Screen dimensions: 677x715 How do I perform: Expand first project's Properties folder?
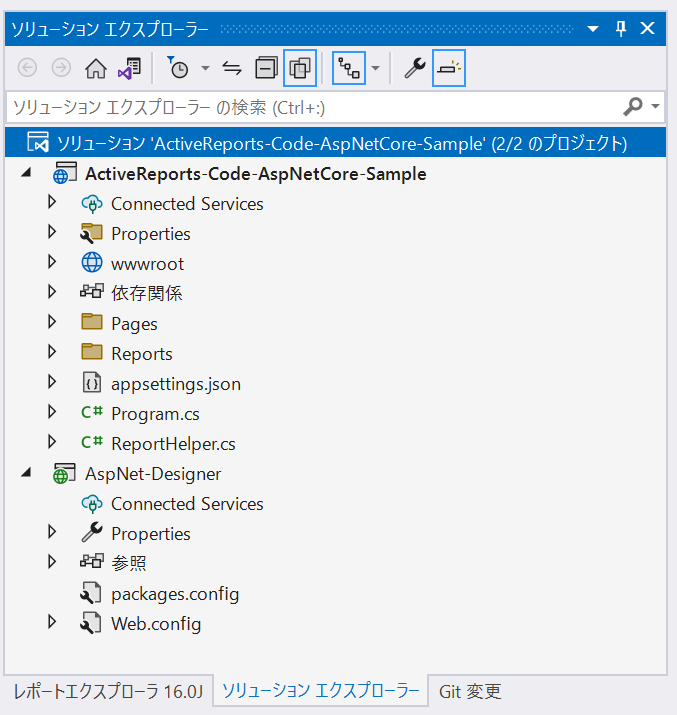pos(52,232)
